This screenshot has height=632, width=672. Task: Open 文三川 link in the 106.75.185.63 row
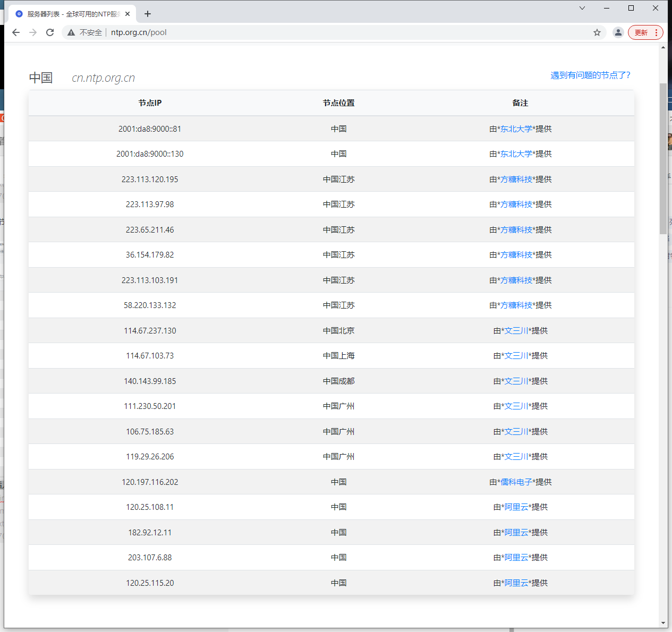pos(516,432)
